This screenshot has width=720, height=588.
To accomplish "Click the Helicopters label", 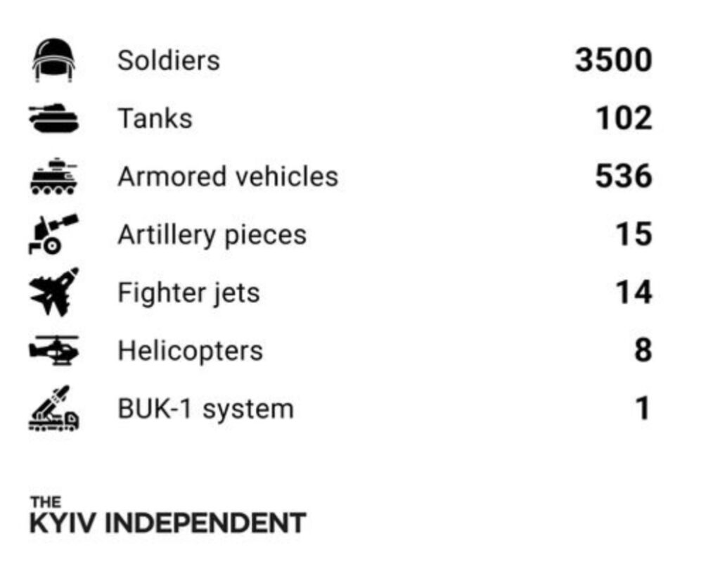I will pyautogui.click(x=190, y=350).
